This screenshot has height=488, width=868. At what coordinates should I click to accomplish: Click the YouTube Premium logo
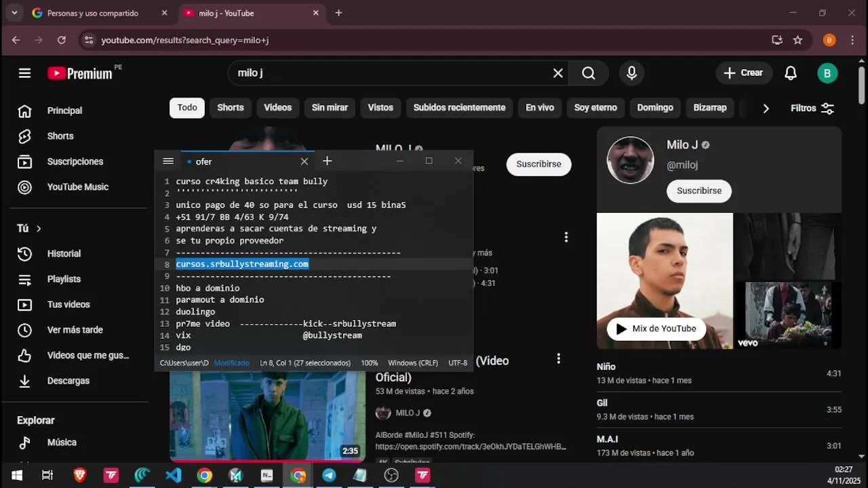point(80,73)
